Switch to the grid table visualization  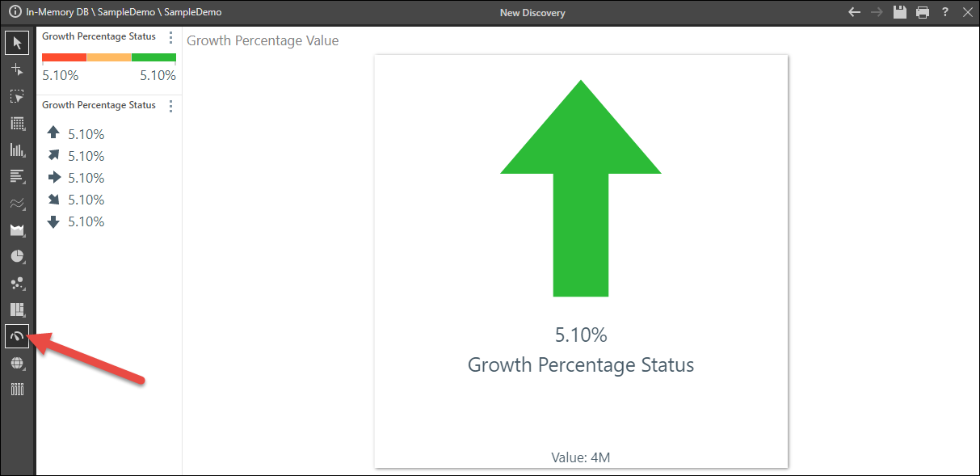17,124
